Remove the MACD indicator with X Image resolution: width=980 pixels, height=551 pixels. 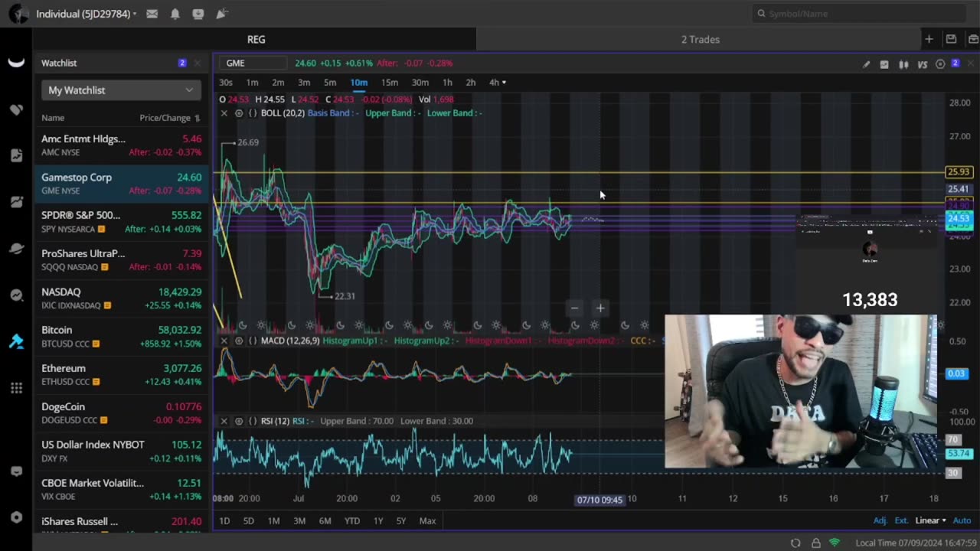pyautogui.click(x=224, y=341)
